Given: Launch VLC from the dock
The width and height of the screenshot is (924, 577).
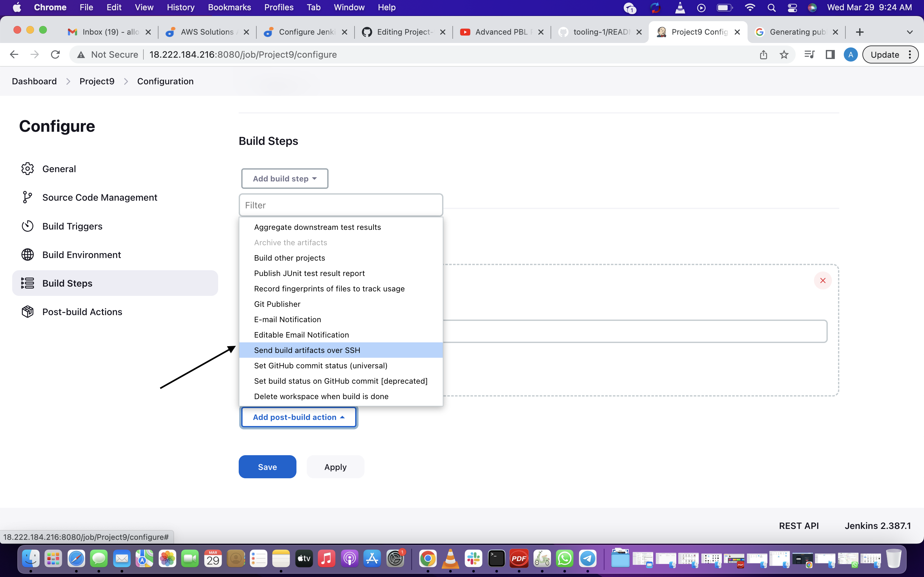Looking at the screenshot, I should click(x=450, y=558).
